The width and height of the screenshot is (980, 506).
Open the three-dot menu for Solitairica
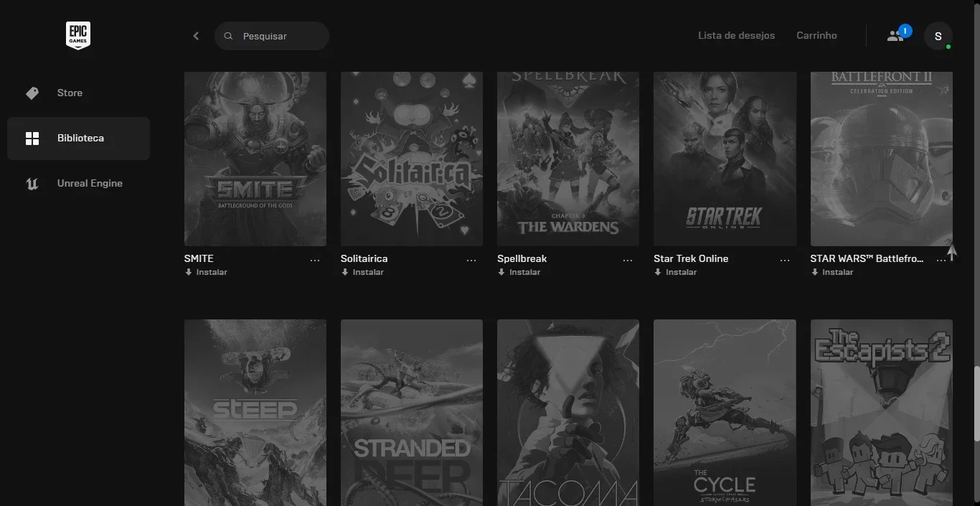point(471,261)
